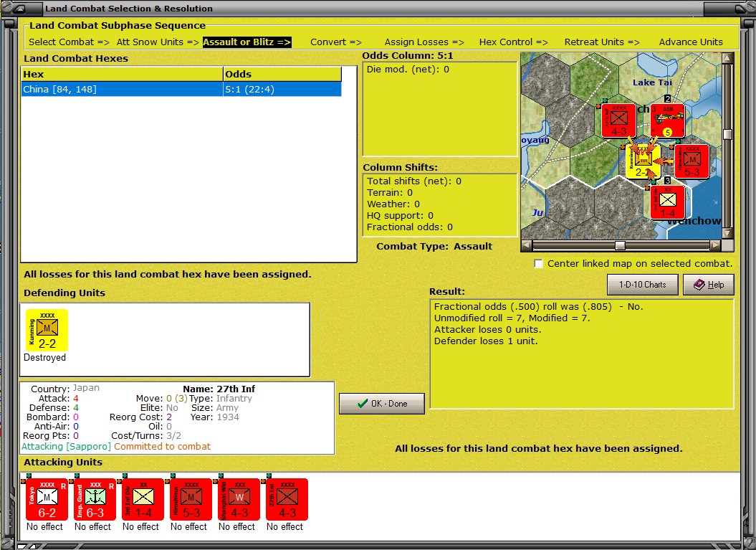Screen dimensions: 756x550
Task: Click the yellow 2-2 defender on the map
Action: (x=643, y=161)
